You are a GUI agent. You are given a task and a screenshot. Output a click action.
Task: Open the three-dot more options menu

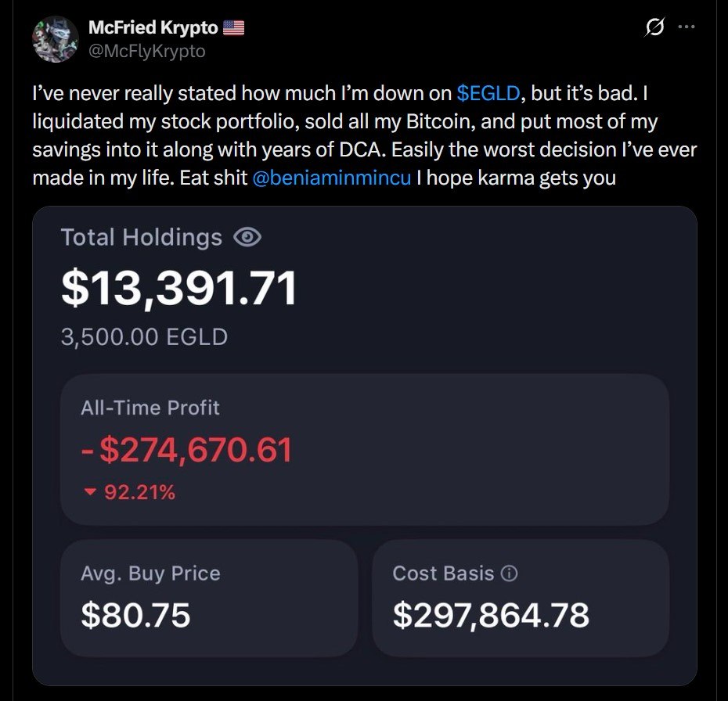[x=687, y=27]
